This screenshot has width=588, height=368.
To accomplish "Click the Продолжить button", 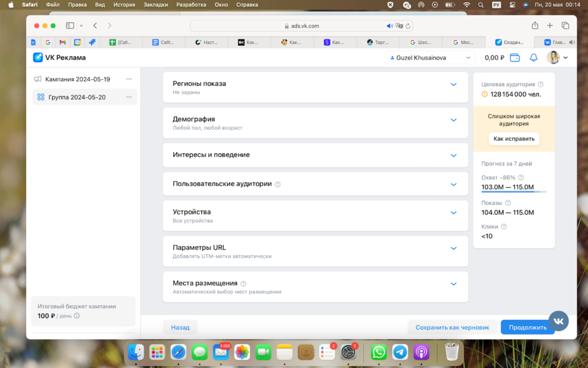I will click(x=527, y=327).
